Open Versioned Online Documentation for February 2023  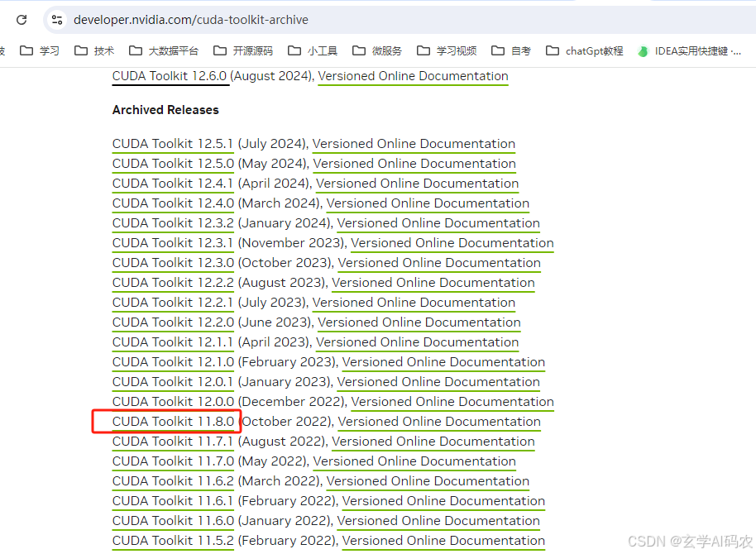click(443, 361)
